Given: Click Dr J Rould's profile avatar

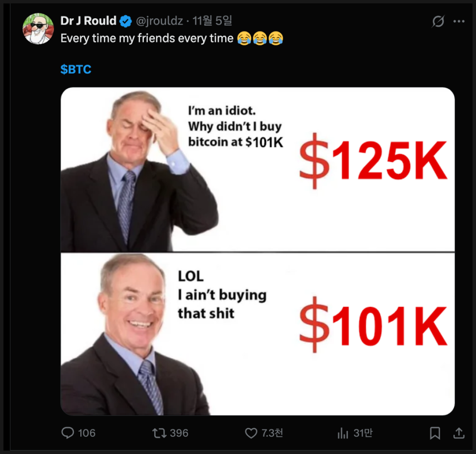Looking at the screenshot, I should tap(38, 29).
